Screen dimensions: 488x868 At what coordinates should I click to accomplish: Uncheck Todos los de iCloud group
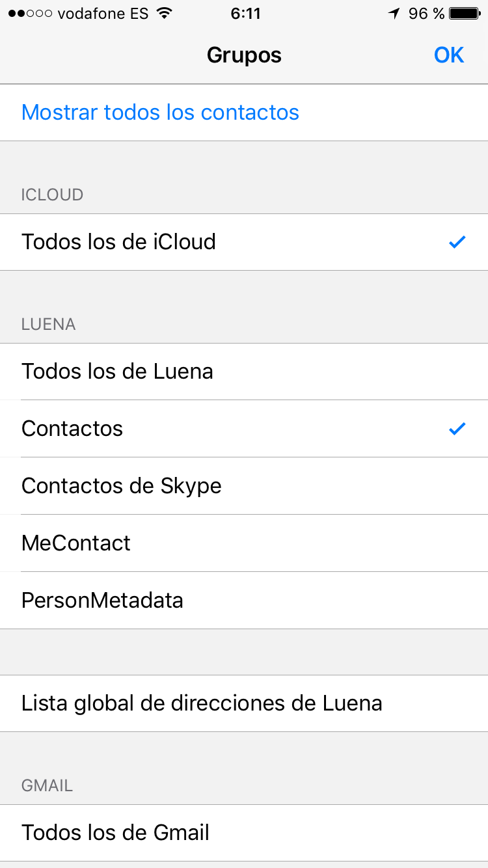118,242
